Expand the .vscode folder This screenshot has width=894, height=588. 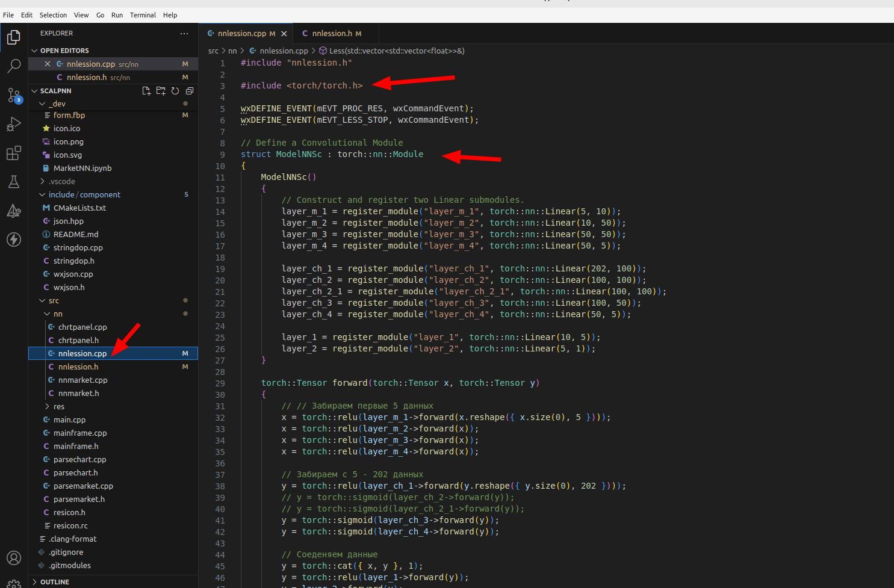[62, 181]
